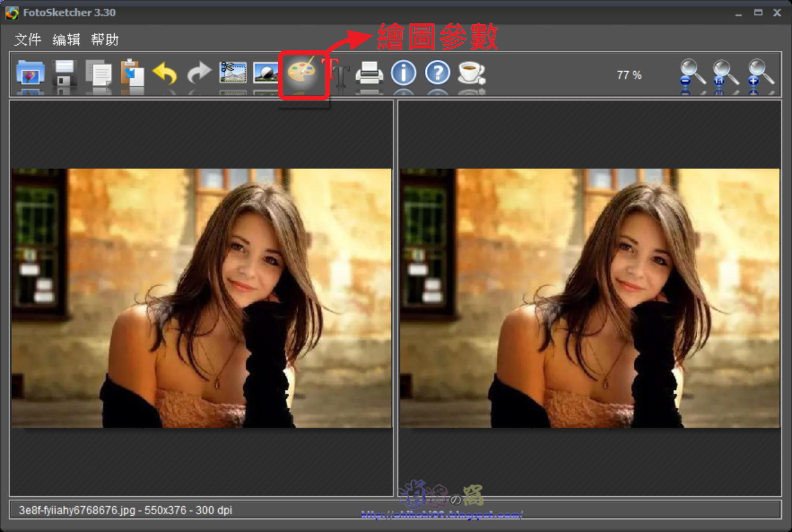Open the 編輯 menu
This screenshot has width=792, height=532.
66,39
